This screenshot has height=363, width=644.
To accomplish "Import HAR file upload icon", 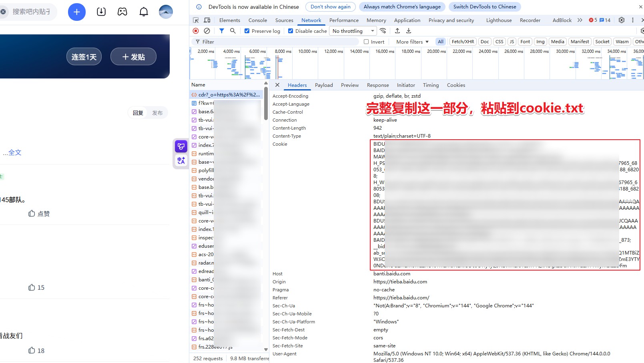I will click(397, 31).
